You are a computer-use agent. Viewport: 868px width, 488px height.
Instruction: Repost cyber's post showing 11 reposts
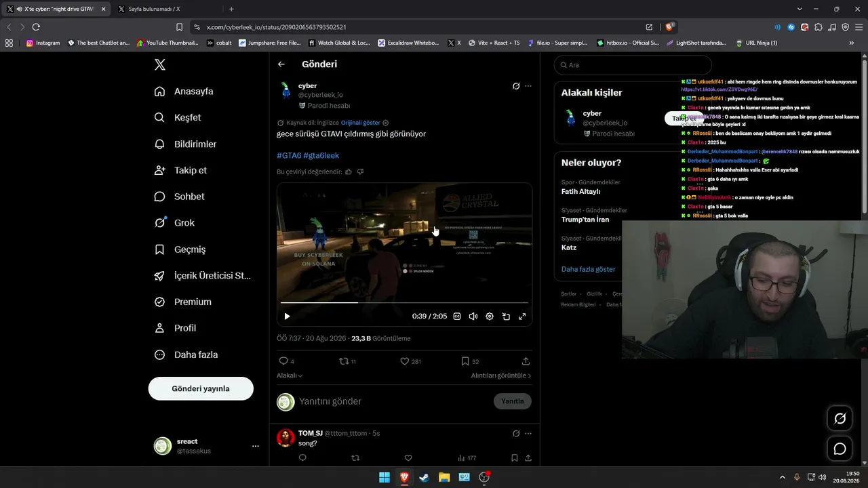pyautogui.click(x=344, y=361)
